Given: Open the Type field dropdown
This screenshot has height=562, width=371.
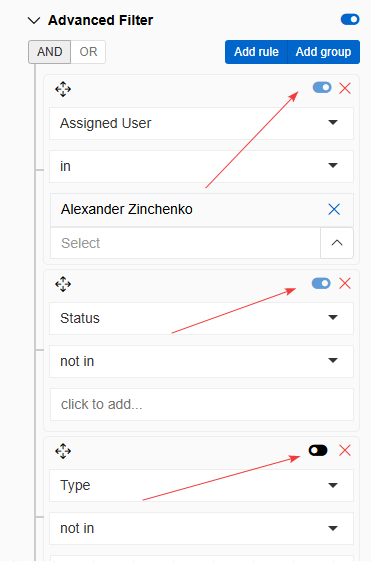Looking at the screenshot, I should pyautogui.click(x=201, y=485).
